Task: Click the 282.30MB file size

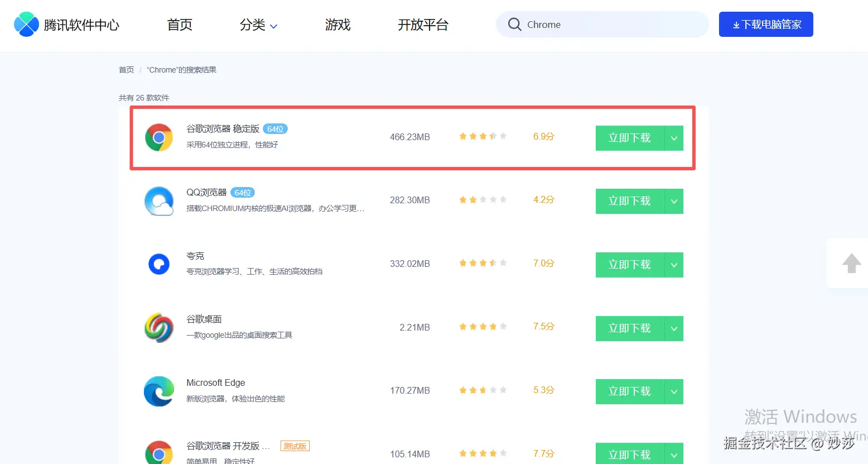Action: tap(410, 200)
